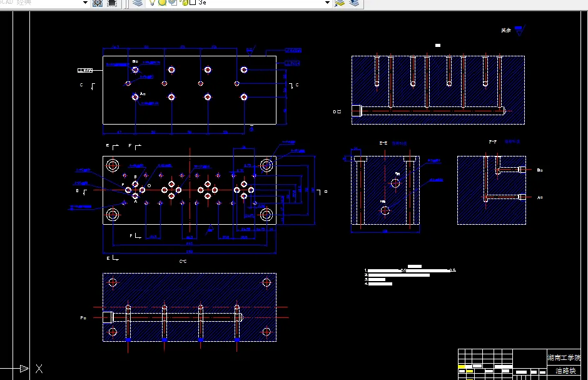Open the Layer Properties Manager icon
Viewport: 588px width, 380px height.
[138, 3]
